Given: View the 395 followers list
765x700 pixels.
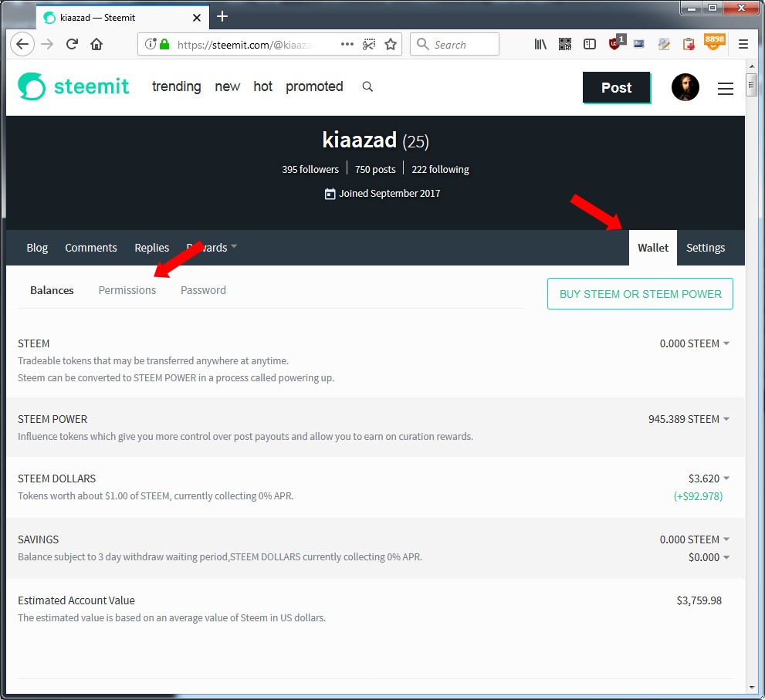Looking at the screenshot, I should [x=310, y=169].
